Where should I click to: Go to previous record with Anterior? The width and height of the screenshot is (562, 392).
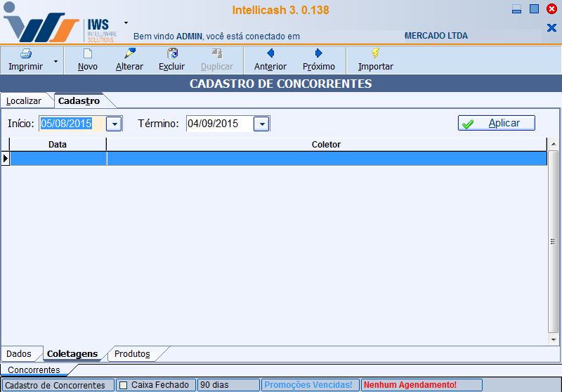coord(270,60)
